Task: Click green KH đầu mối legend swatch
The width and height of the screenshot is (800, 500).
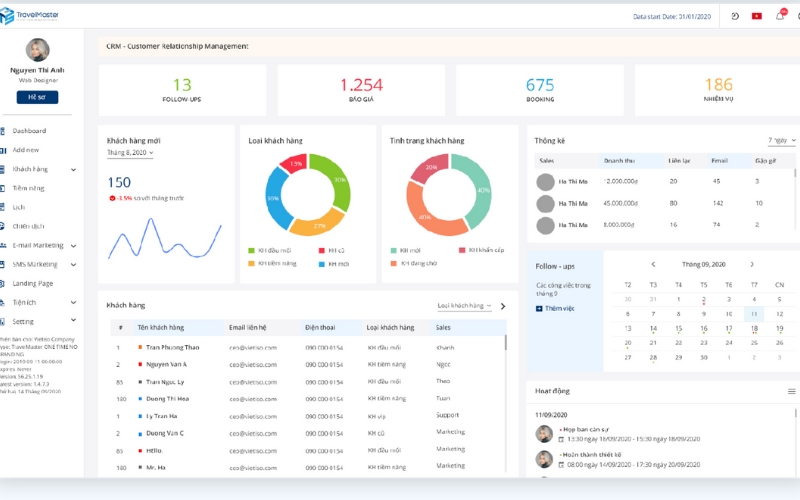Action: coord(251,250)
